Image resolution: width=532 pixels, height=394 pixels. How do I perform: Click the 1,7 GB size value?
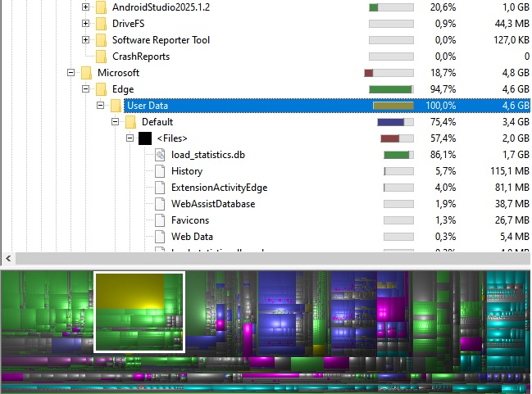[x=516, y=155]
